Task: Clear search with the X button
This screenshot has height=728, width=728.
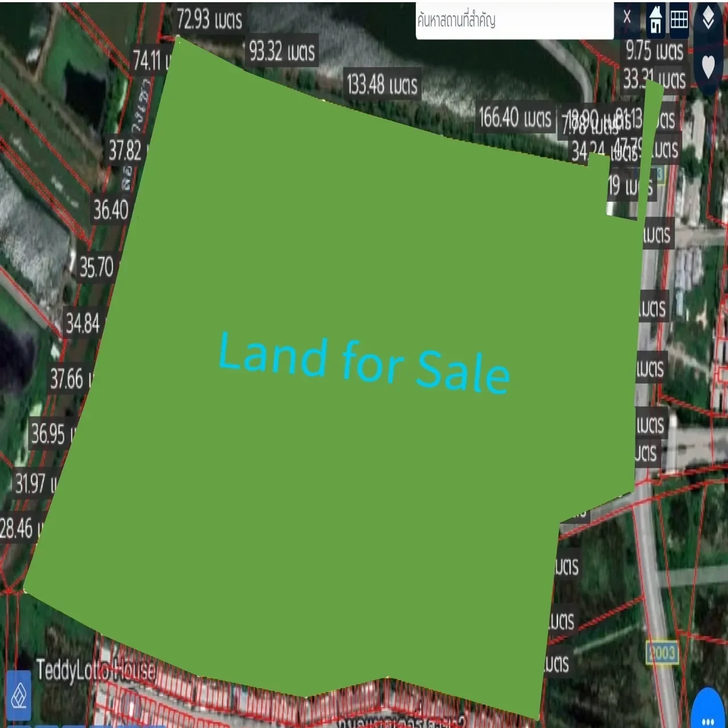Action: (627, 18)
